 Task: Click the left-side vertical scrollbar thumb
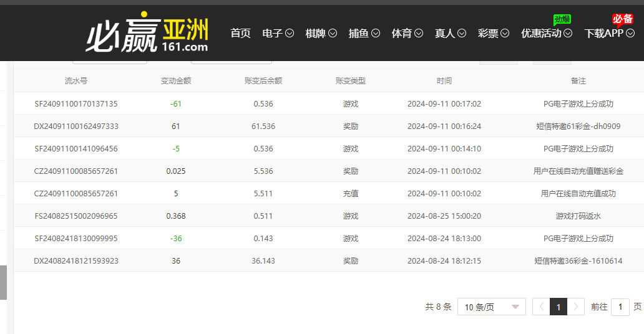tap(3, 282)
